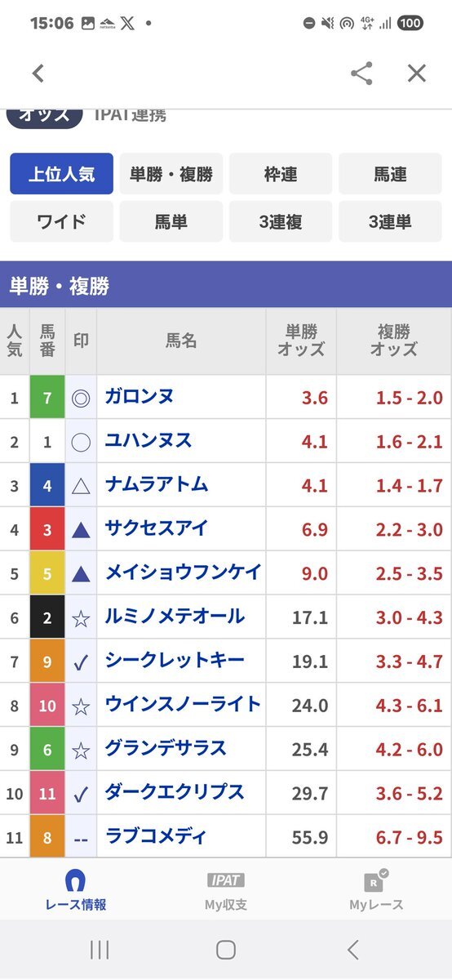This screenshot has height=980, width=452.
Task: Tap Android recent apps icon
Action: tap(100, 949)
